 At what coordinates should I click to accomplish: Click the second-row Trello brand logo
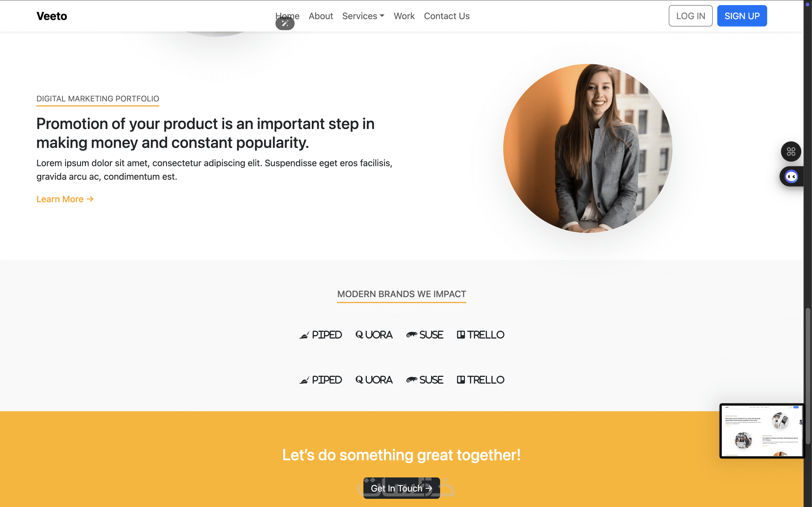pyautogui.click(x=480, y=380)
